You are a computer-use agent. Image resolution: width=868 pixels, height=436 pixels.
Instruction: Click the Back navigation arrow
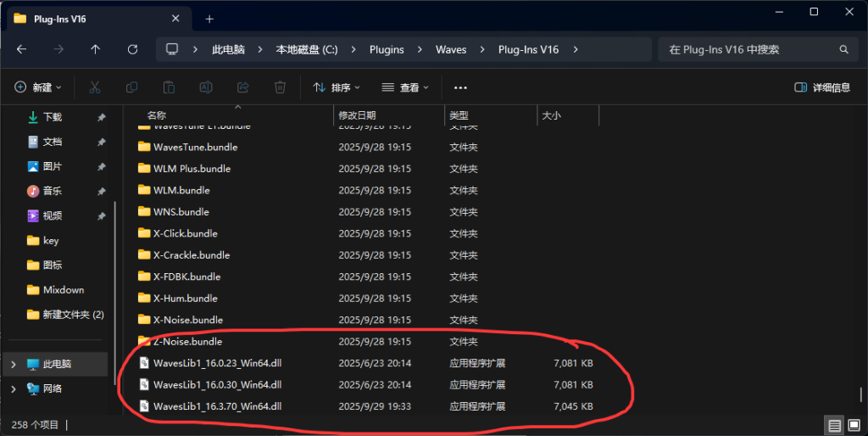21,49
